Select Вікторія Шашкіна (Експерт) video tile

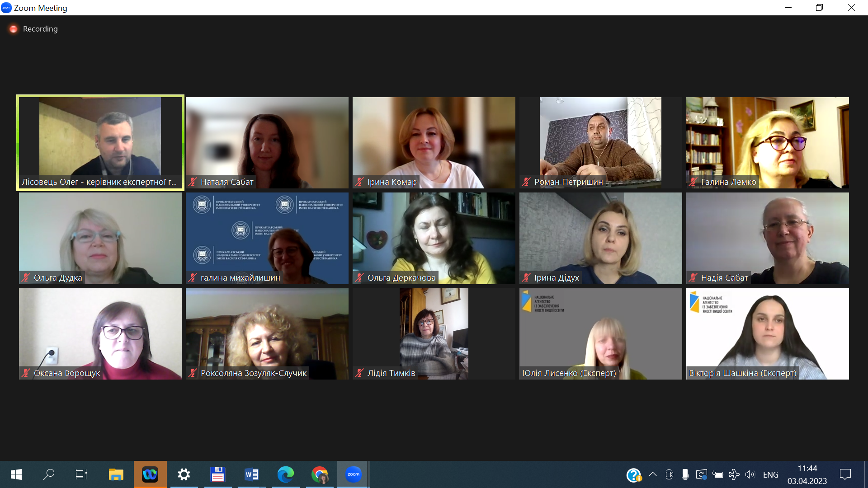[767, 333]
